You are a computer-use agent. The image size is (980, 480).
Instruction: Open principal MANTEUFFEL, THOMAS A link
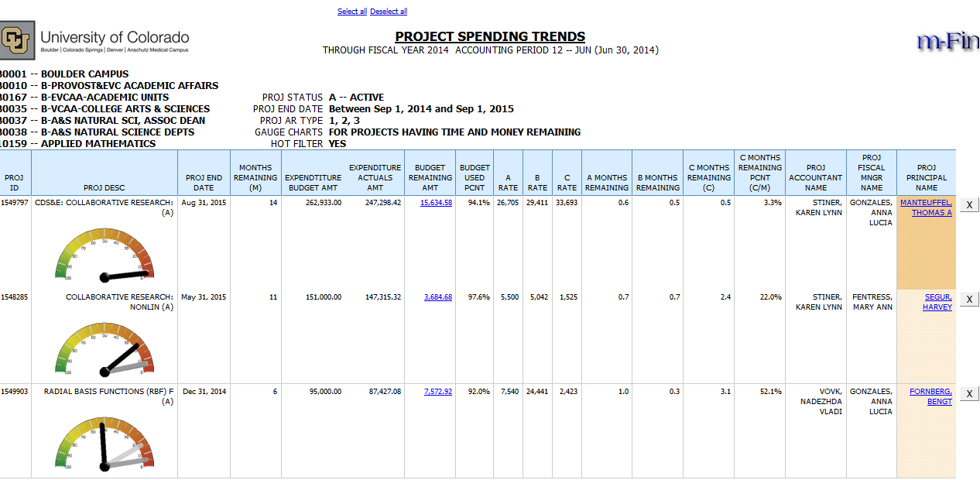[927, 207]
